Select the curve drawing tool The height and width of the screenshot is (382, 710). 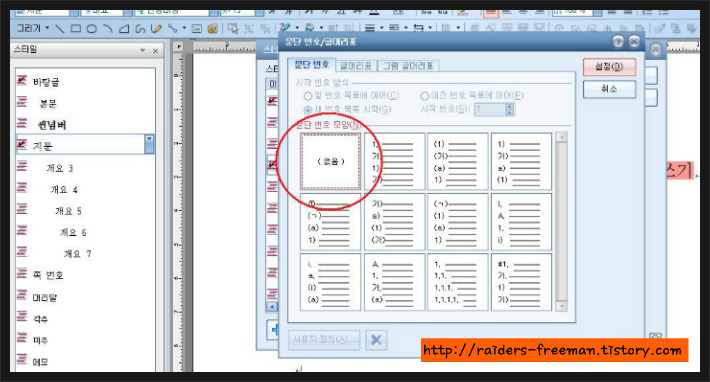[140, 29]
